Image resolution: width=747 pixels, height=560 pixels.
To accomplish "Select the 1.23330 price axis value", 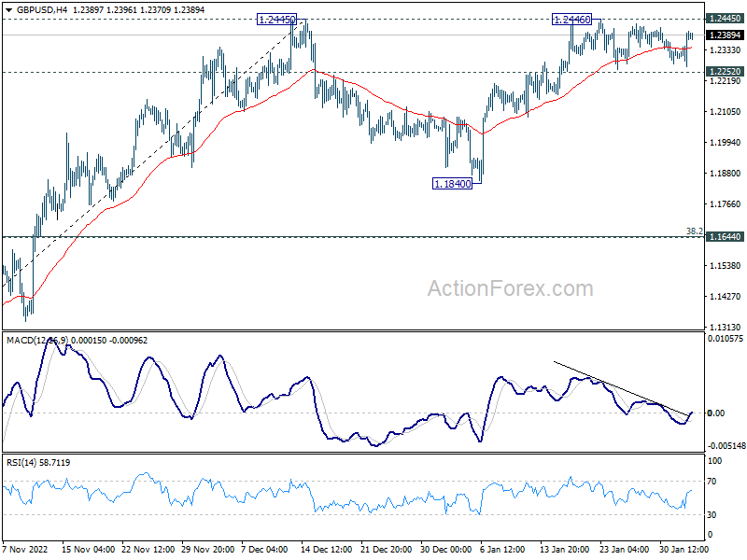I will 725,50.
